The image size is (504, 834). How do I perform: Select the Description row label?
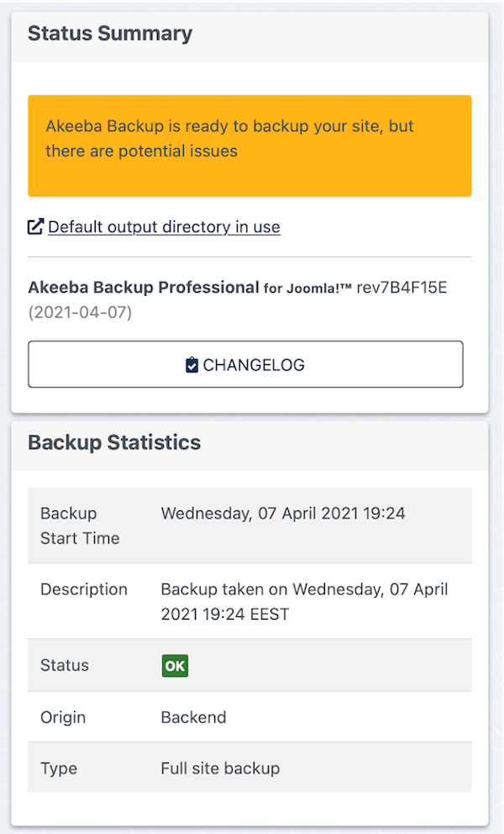(x=84, y=589)
